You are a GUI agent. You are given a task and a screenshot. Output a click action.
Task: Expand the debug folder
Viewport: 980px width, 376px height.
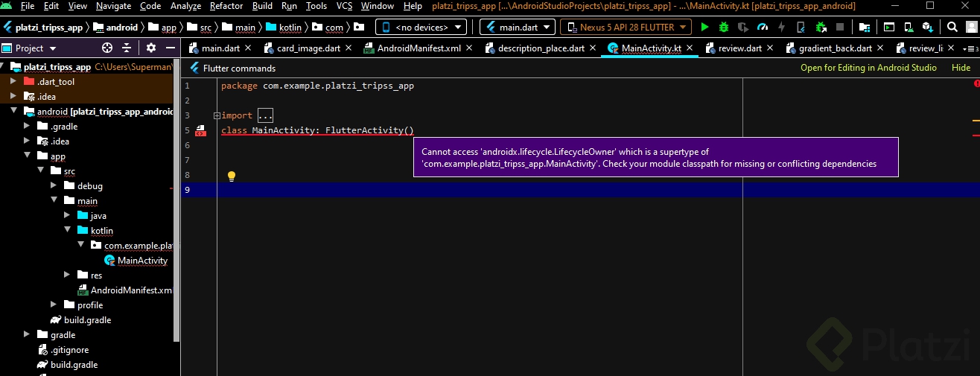[x=54, y=186]
